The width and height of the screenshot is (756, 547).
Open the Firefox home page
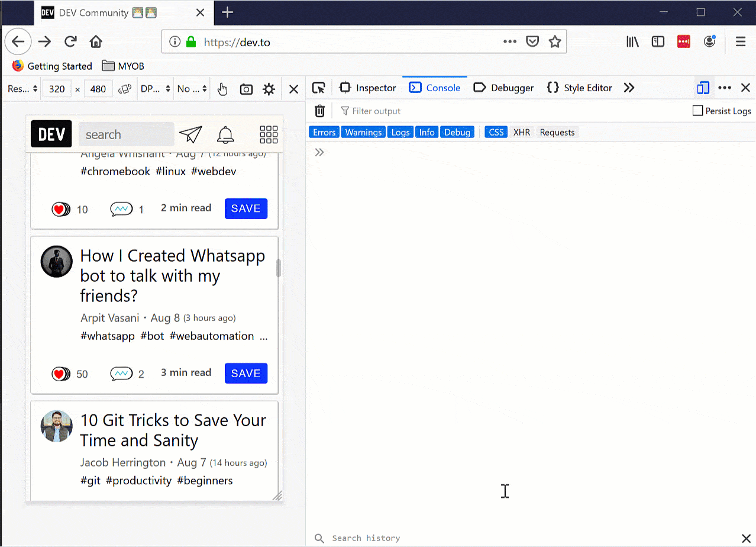tap(96, 41)
